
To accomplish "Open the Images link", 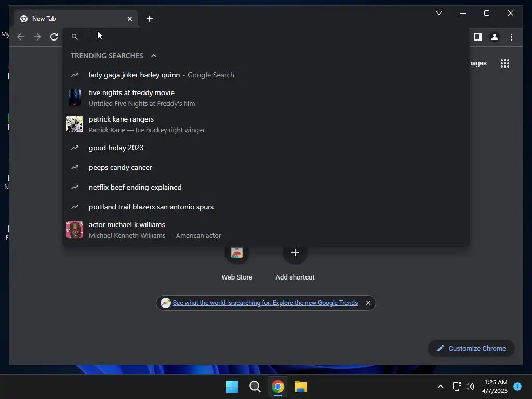I will tap(478, 63).
